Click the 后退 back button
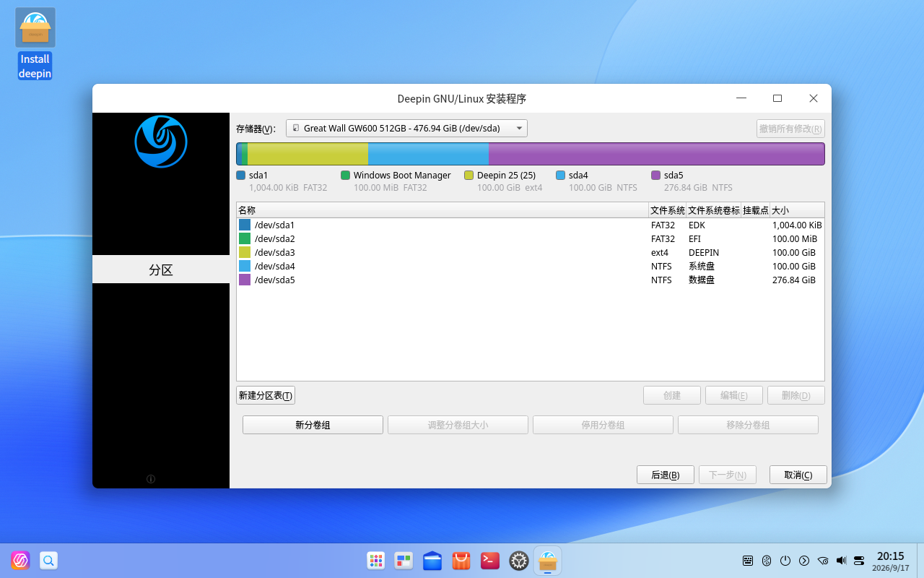Image resolution: width=924 pixels, height=578 pixels. click(x=666, y=475)
